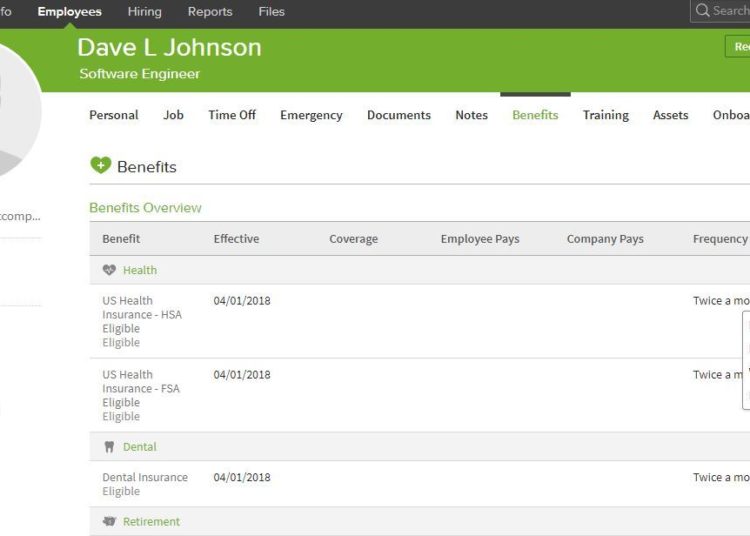Switch to the Time Off tab
This screenshot has height=536, width=750.
(232, 115)
